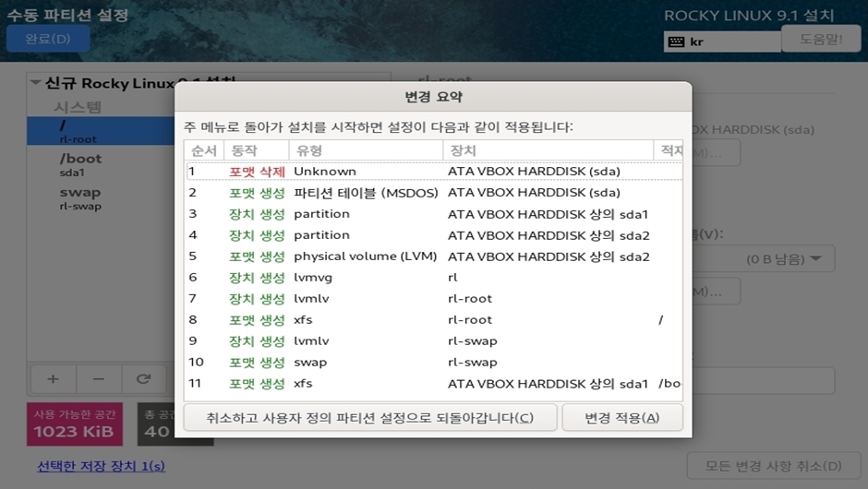Select the /boot sda1 mount point entry
Screen dimensions: 868x489
101,164
